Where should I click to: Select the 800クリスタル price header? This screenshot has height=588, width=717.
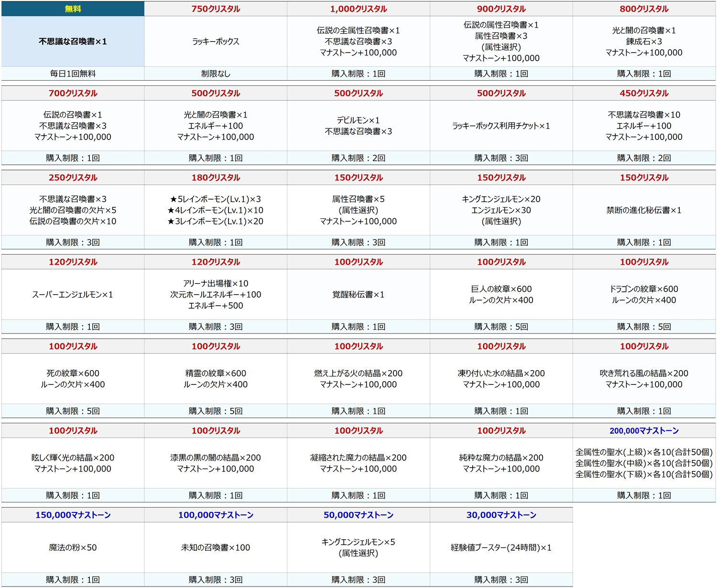pos(644,9)
